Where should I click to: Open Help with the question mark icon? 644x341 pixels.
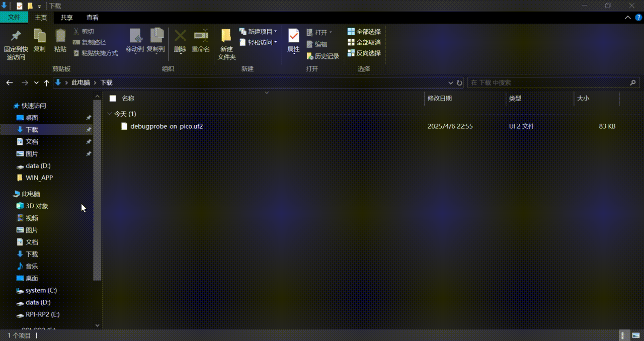click(638, 18)
